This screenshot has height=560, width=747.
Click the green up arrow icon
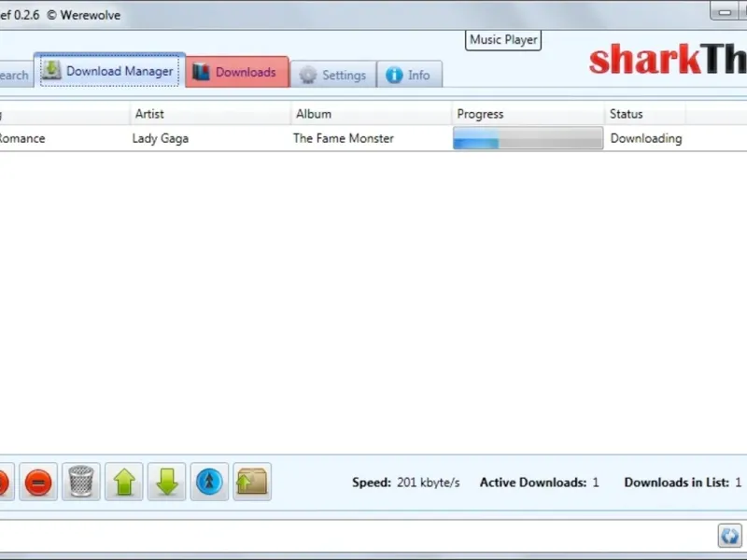(x=124, y=482)
